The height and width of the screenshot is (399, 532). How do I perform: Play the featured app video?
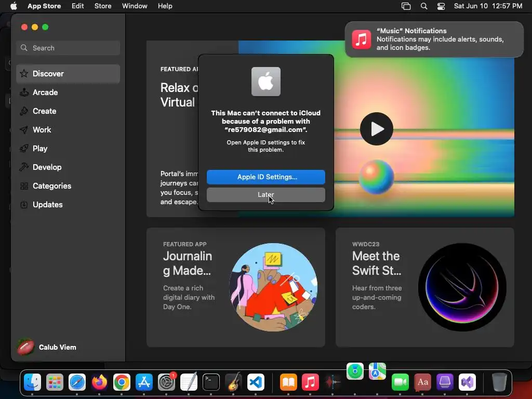(376, 129)
